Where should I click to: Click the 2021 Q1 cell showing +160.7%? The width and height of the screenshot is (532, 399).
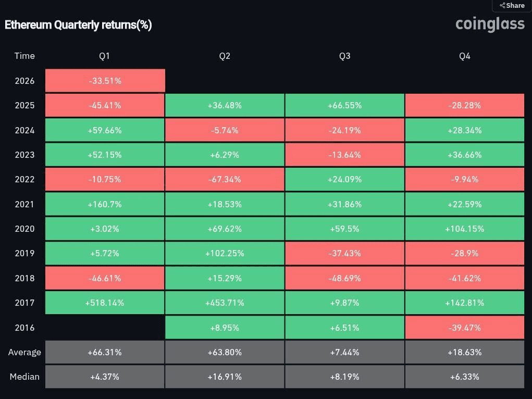click(x=105, y=204)
